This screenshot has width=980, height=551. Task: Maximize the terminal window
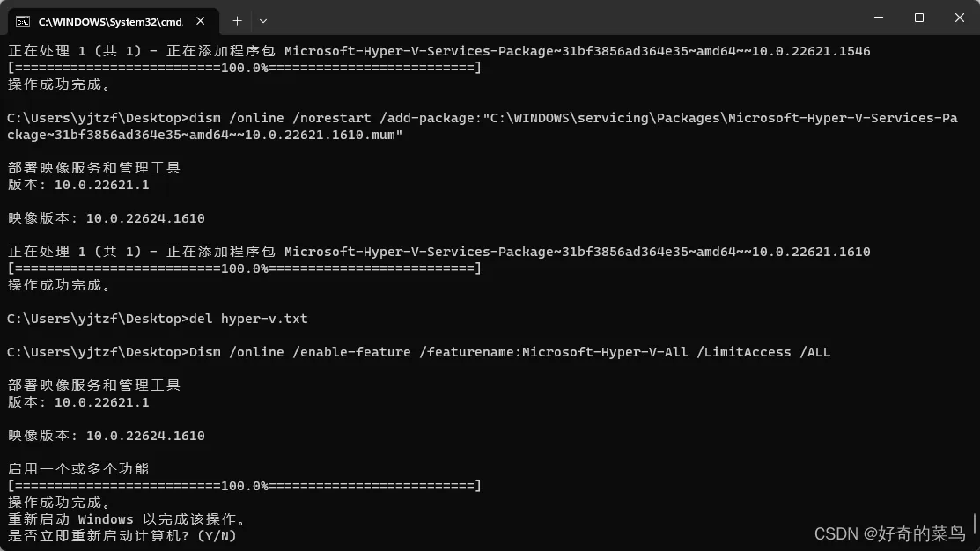click(x=919, y=18)
